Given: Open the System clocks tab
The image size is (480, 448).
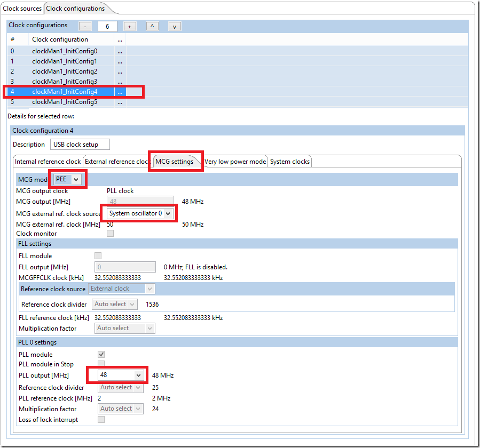Looking at the screenshot, I should pos(289,162).
